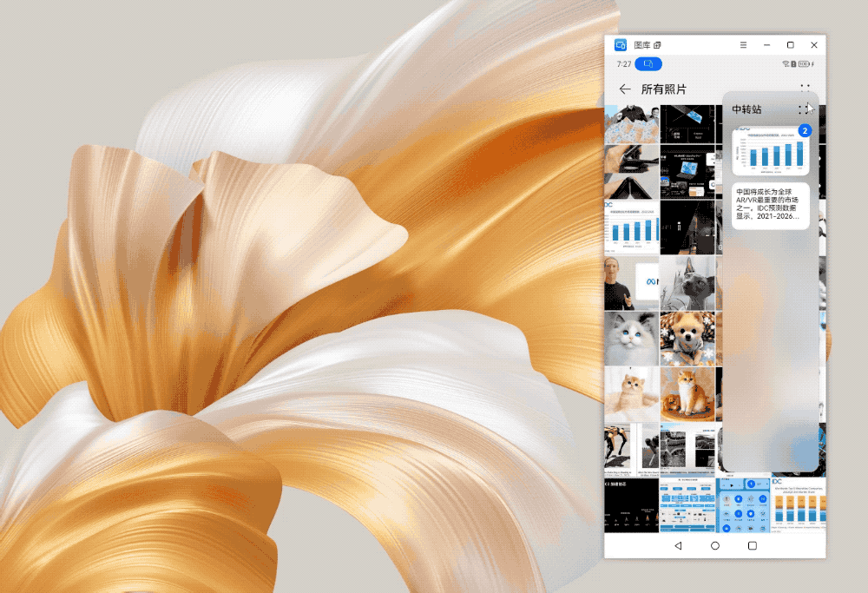This screenshot has width=868, height=593.
Task: Select the AR/VR text snippet card in 中转站
Action: [770, 206]
